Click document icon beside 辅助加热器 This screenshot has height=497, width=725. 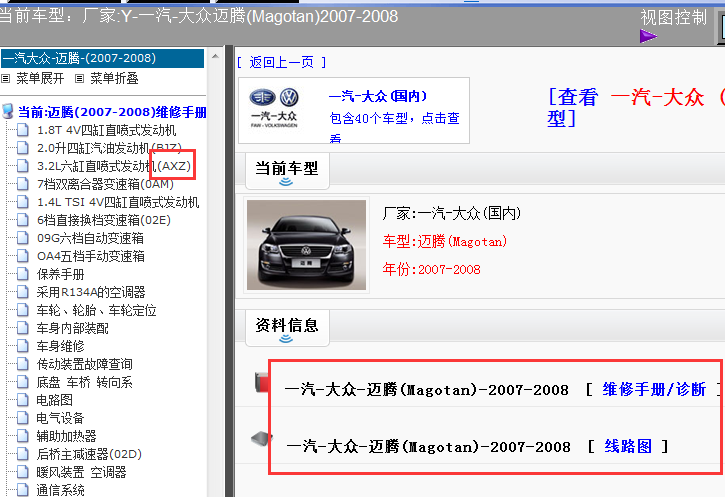coord(23,436)
